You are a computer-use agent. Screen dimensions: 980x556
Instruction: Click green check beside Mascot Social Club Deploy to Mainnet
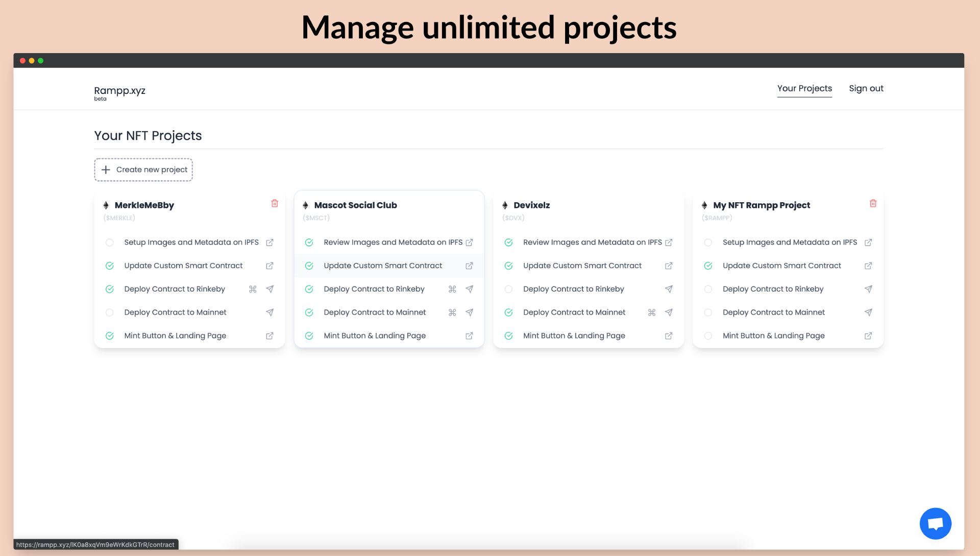tap(309, 312)
